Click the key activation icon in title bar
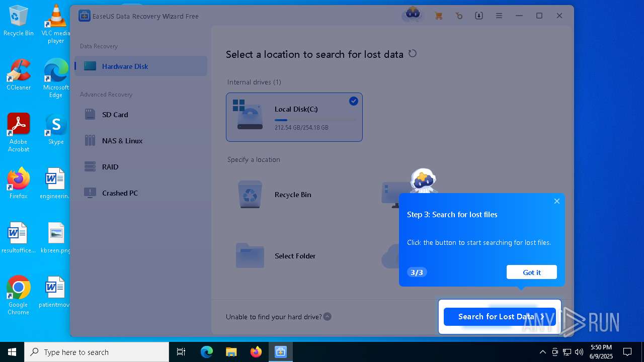 [459, 16]
